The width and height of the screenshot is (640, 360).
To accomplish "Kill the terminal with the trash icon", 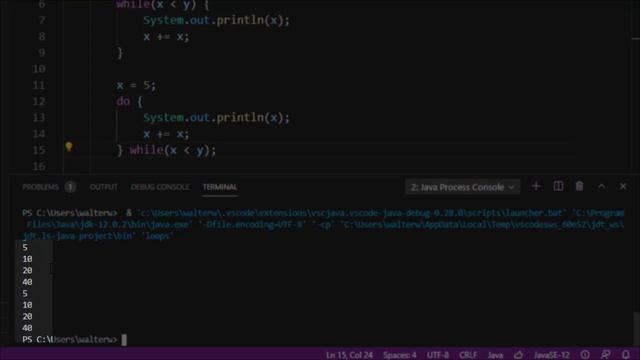I will pos(580,187).
